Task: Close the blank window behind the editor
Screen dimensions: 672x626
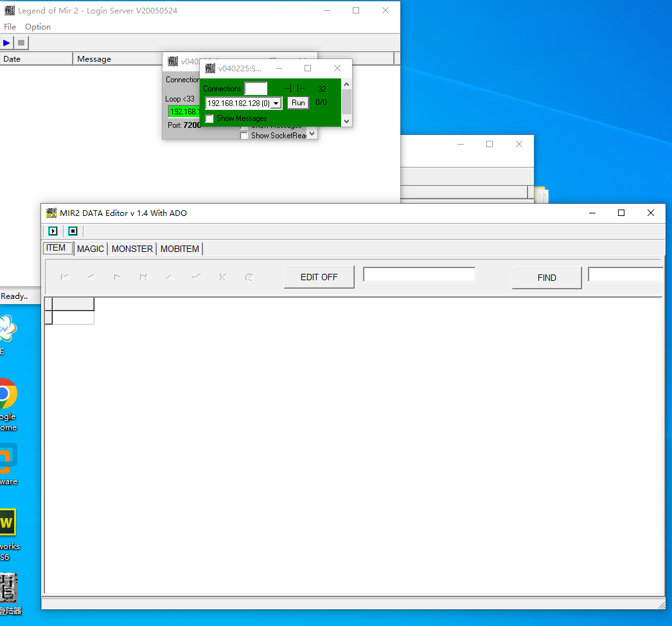Action: tap(519, 144)
